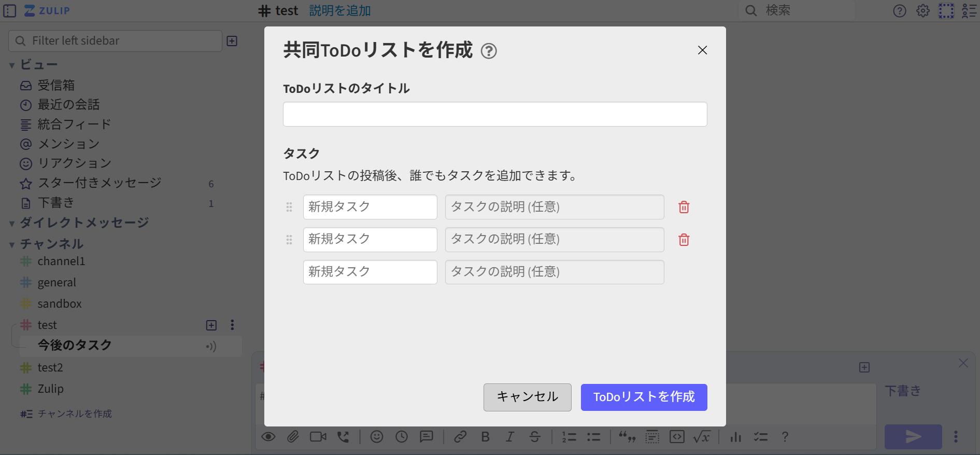Screen dimensions: 980x455
Task: Delete the second task row with trash icon
Action: pos(684,240)
